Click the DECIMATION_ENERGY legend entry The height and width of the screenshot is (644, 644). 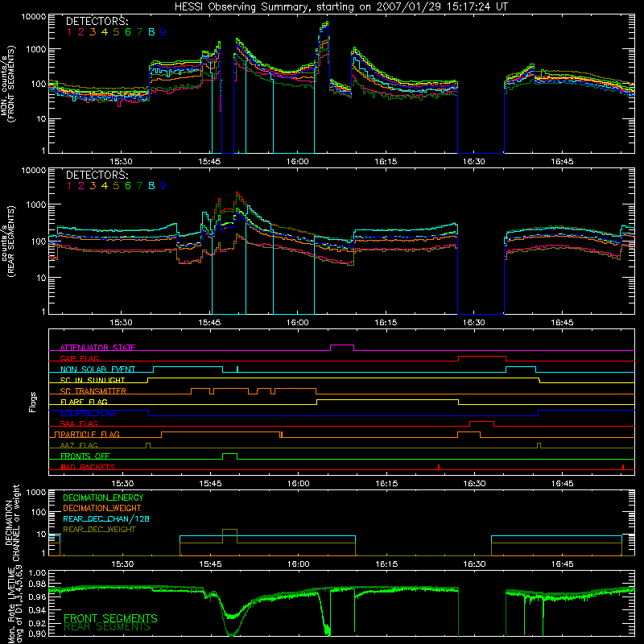pos(103,497)
